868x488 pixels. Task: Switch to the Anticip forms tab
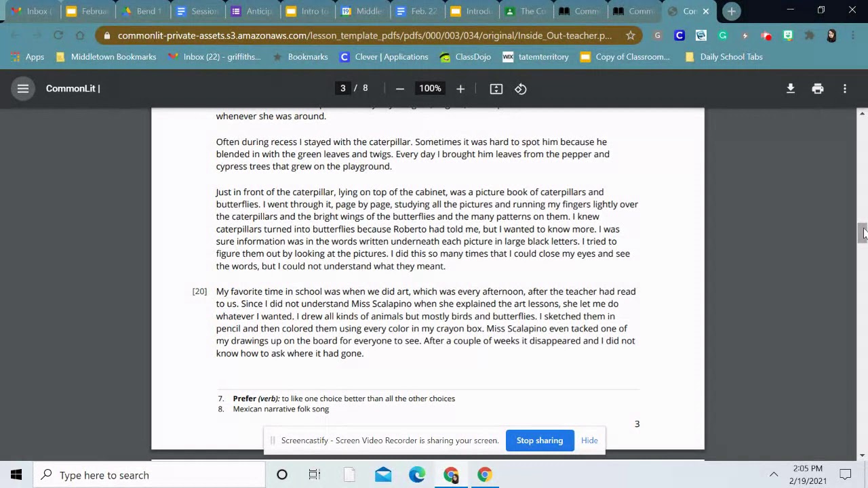251,11
